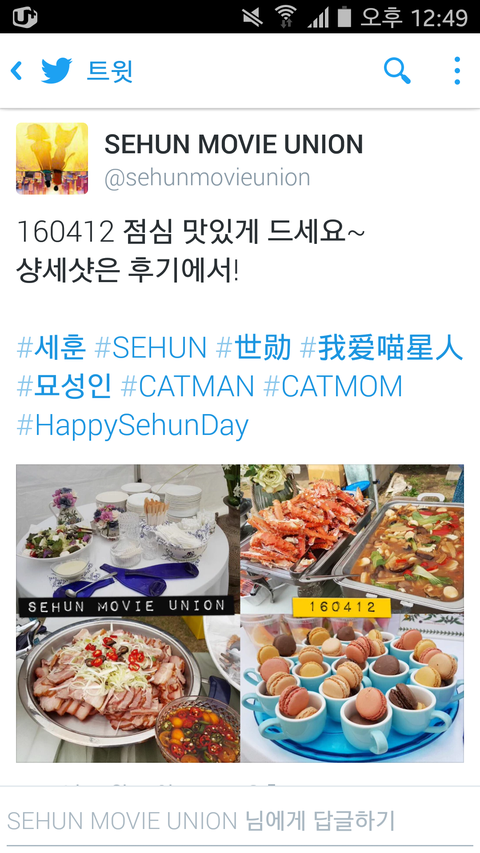This screenshot has height=853, width=480.
Task: Open the #HappySehunDay hashtag
Action: (x=132, y=426)
